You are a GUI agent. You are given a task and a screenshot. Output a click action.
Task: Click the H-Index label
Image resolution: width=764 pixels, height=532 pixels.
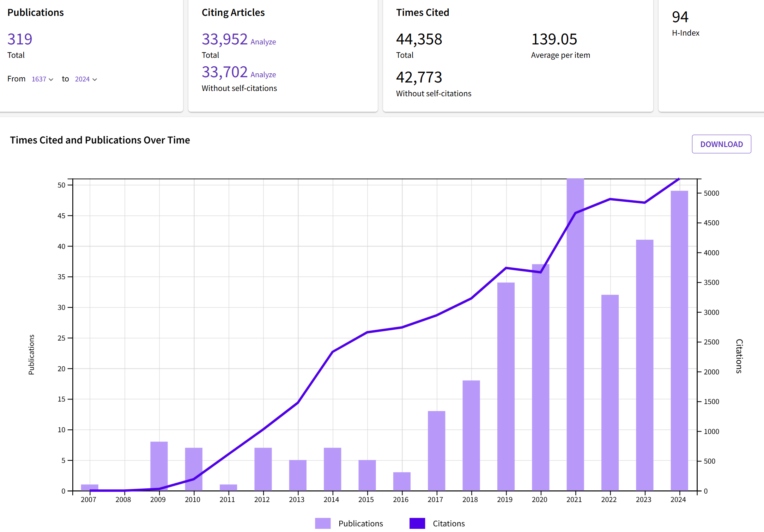click(x=686, y=33)
